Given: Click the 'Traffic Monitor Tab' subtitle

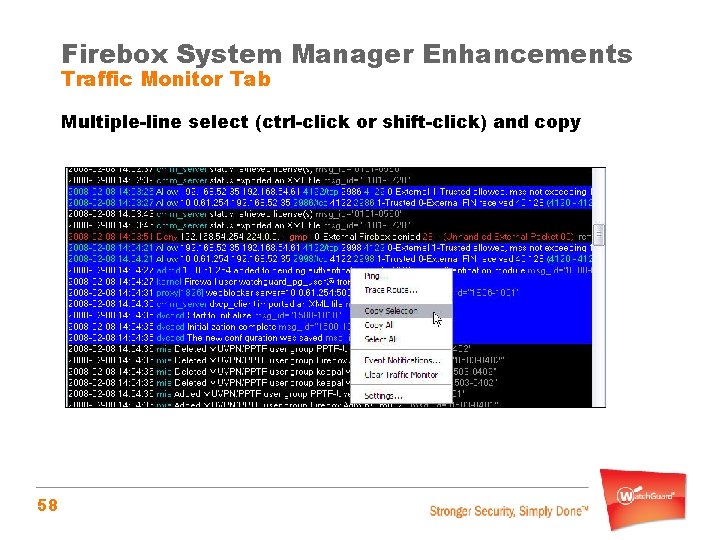Looking at the screenshot, I should click(x=166, y=79).
